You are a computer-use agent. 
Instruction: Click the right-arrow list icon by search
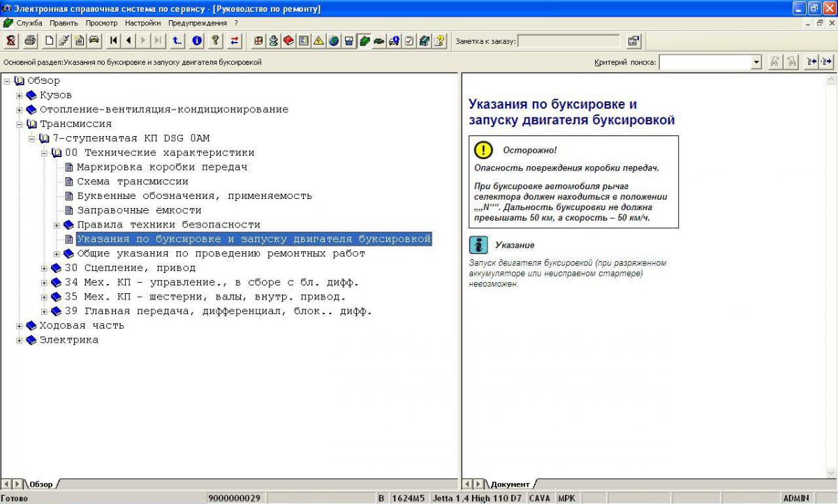827,62
